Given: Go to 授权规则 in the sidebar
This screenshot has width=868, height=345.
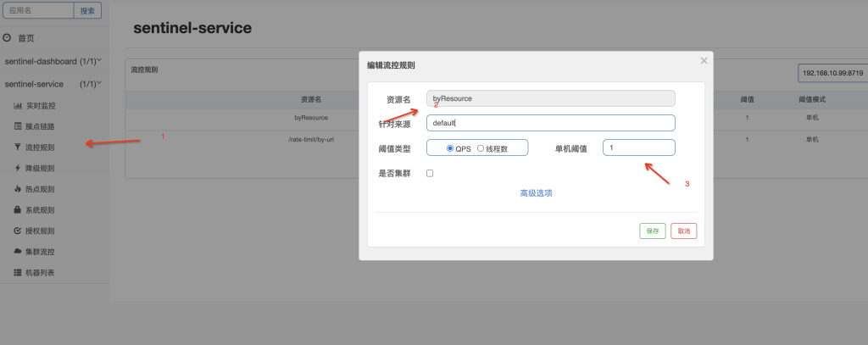Looking at the screenshot, I should pos(40,231).
